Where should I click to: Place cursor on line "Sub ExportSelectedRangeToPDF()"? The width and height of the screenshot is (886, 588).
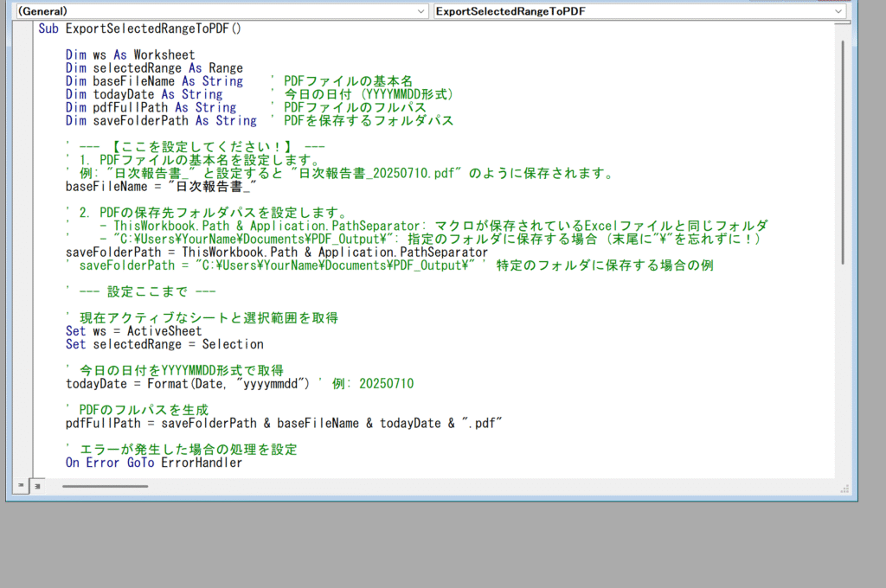[x=139, y=29]
